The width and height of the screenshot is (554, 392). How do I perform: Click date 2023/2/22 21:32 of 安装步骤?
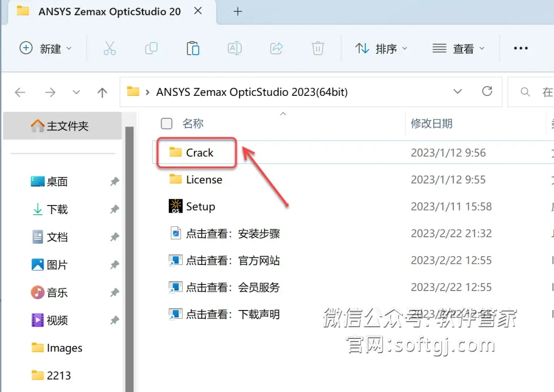451,233
